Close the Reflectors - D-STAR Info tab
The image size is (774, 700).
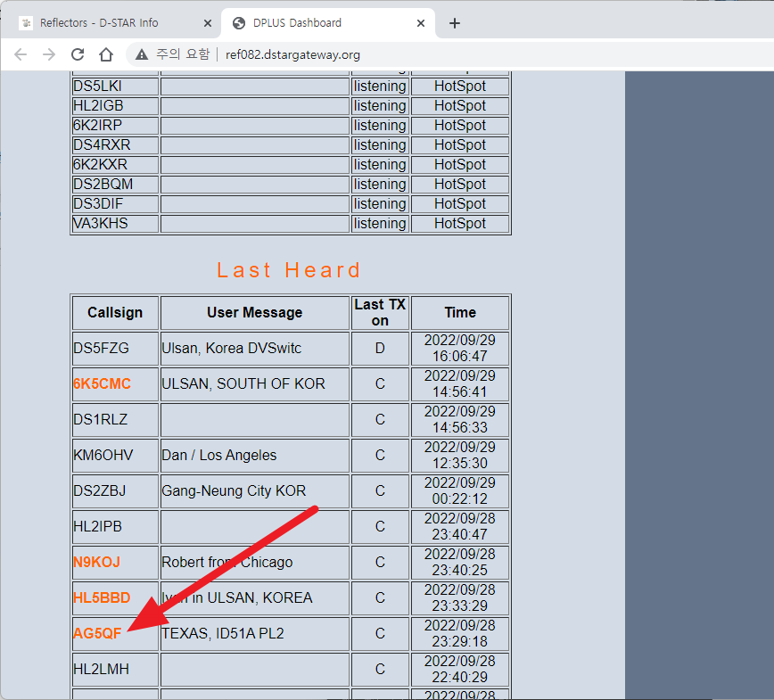coord(208,23)
